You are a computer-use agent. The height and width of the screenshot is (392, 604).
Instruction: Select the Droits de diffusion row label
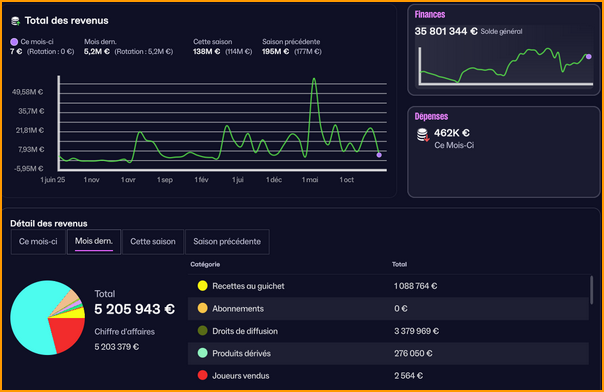click(245, 331)
